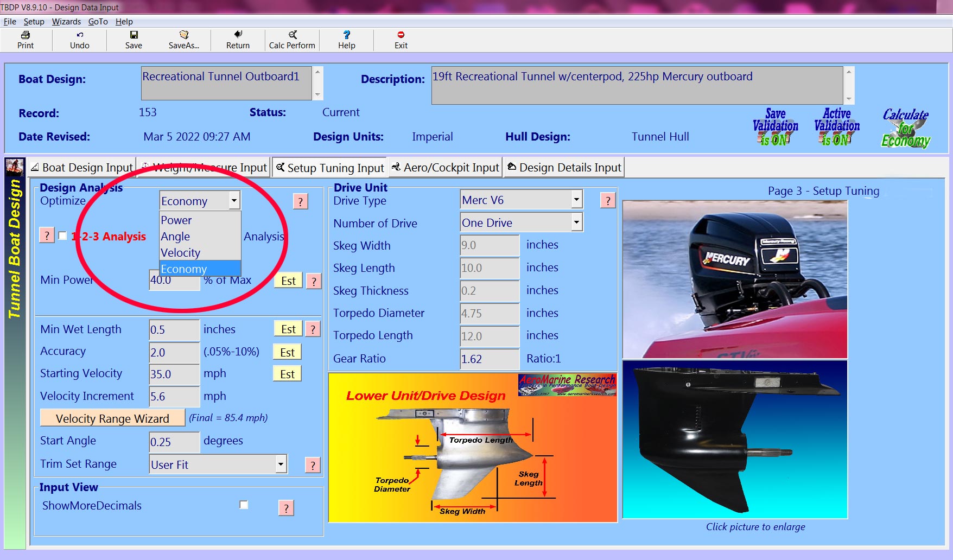Switch to the Design Details Input tab
953x560 pixels.
pos(564,168)
